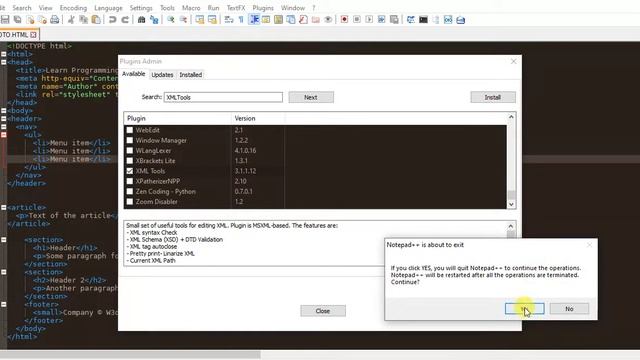
Task: Click the Zoom in magnifier icon
Action: (x=171, y=20)
